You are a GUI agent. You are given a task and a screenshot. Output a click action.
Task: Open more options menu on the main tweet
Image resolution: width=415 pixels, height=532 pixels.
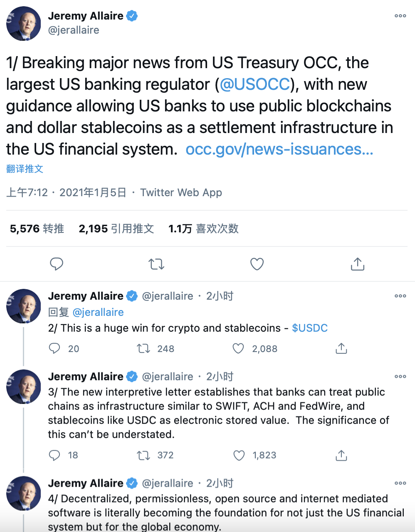tap(400, 16)
